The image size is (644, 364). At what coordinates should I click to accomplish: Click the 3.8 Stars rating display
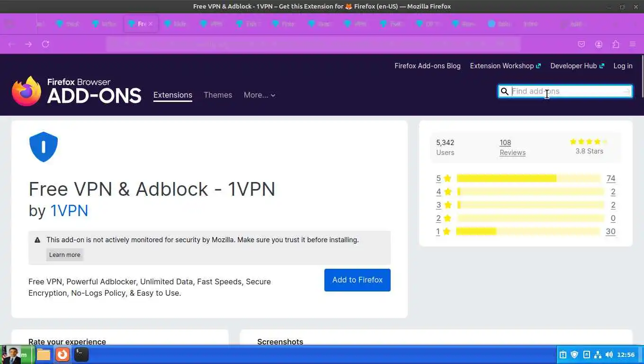click(589, 147)
